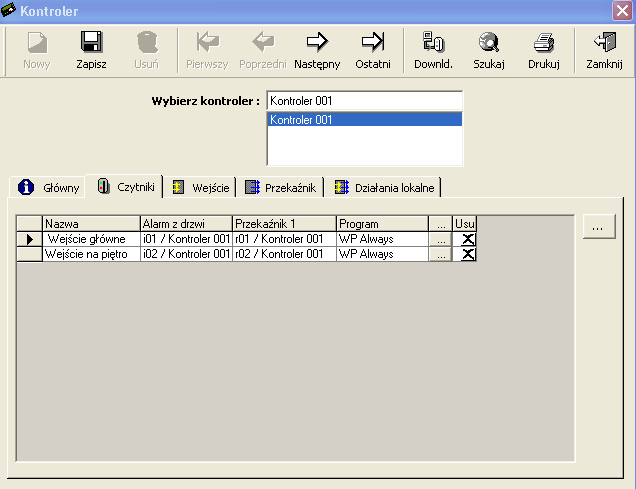
Task: Click the Alarm z drzwi column header
Action: click(x=186, y=224)
